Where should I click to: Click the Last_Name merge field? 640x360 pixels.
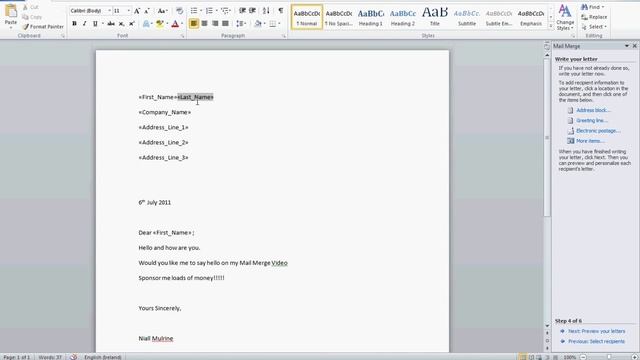tap(196, 97)
